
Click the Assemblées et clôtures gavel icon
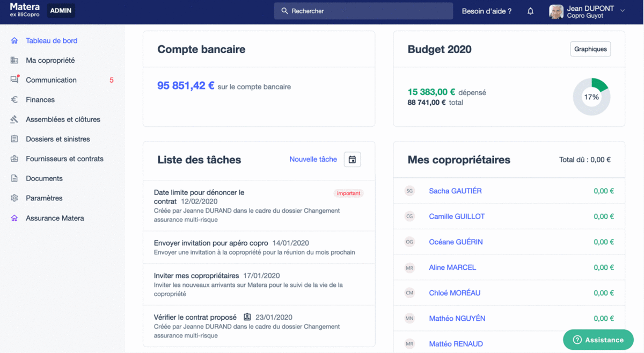coord(14,119)
